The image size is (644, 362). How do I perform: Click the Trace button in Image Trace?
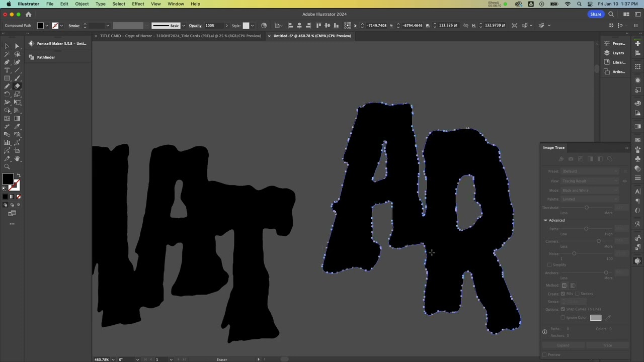(607, 345)
